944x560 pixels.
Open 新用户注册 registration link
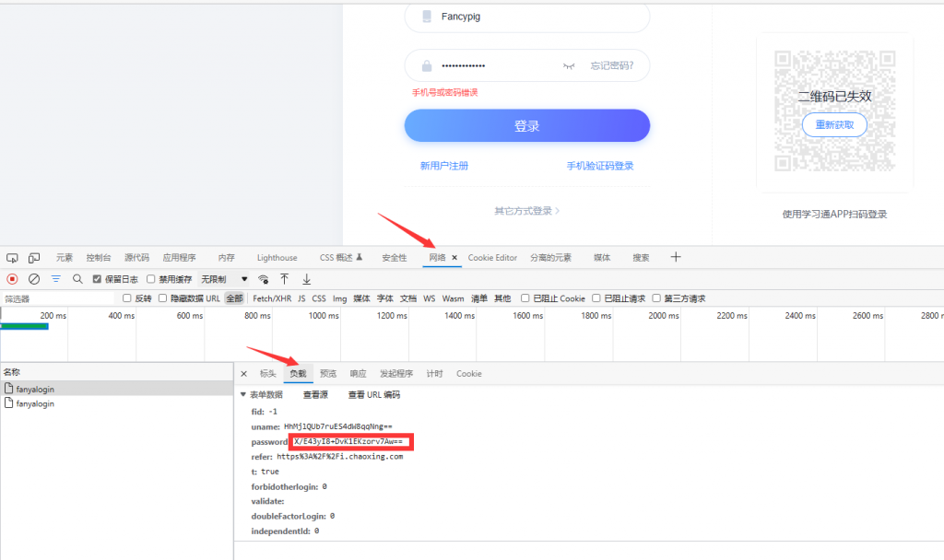444,166
